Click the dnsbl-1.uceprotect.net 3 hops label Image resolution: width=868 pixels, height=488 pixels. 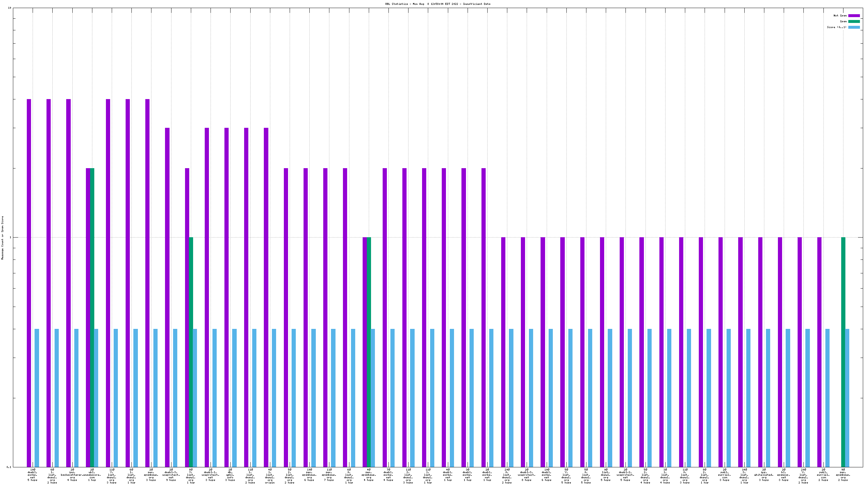click(211, 474)
